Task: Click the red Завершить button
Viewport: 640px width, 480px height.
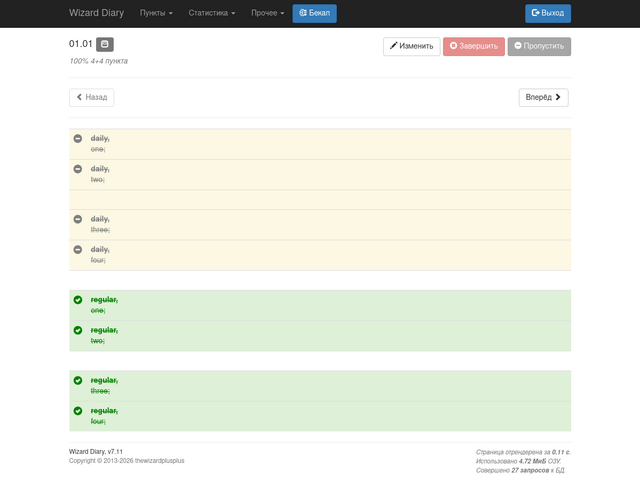Action: [474, 46]
